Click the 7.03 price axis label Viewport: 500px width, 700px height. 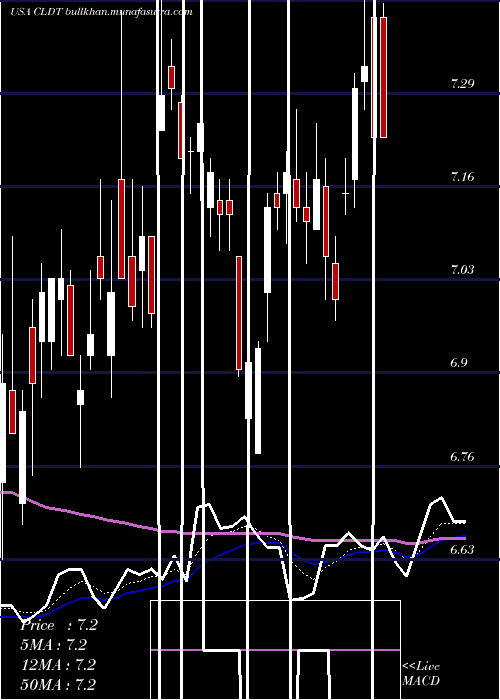pos(462,270)
